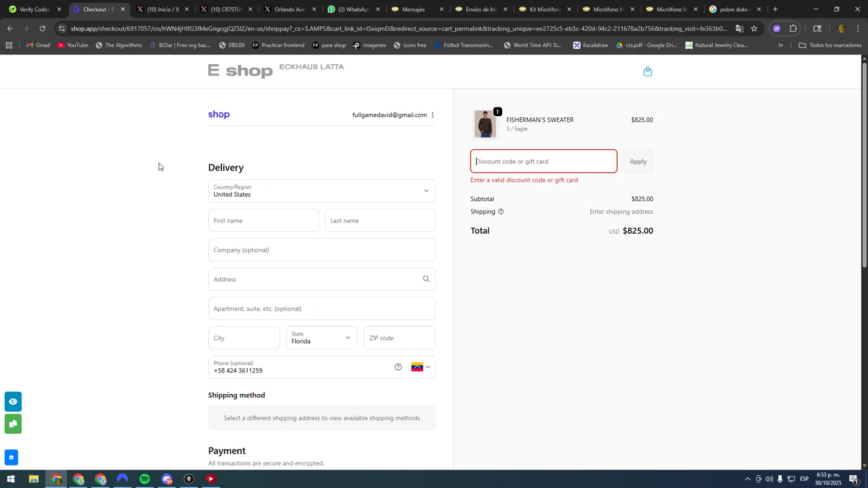Open the notification center icon
This screenshot has height=488, width=868.
[x=854, y=479]
